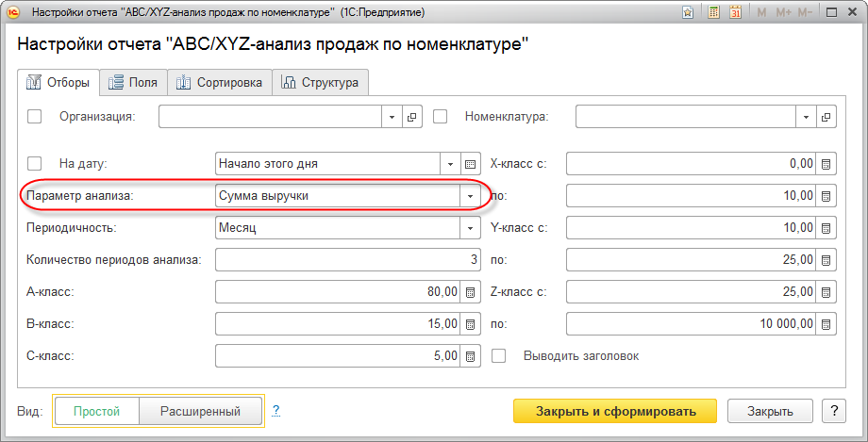The width and height of the screenshot is (868, 442).
Task: Open the Периодичность dropdown list
Action: (470, 227)
